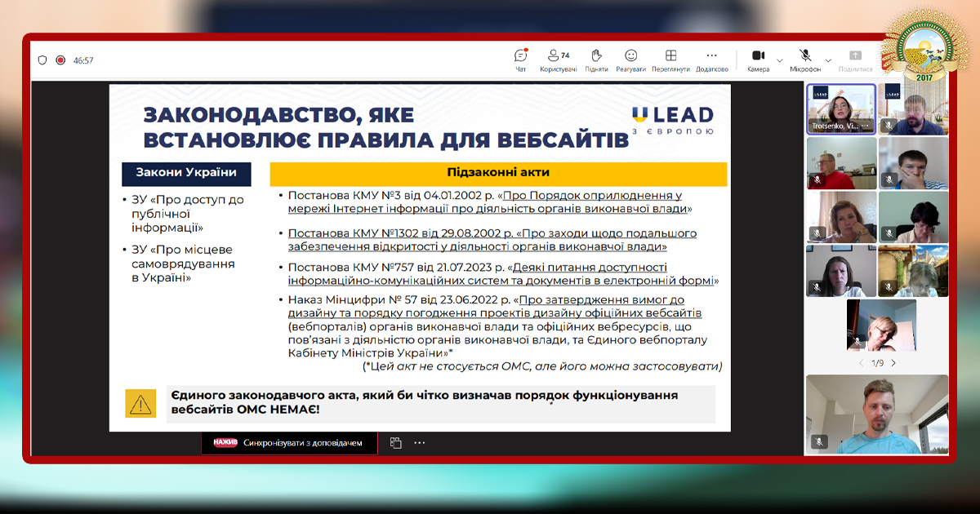Screen dimensions: 980x514
Task: Select tile of man covering mouth with hand
Action: tap(913, 163)
